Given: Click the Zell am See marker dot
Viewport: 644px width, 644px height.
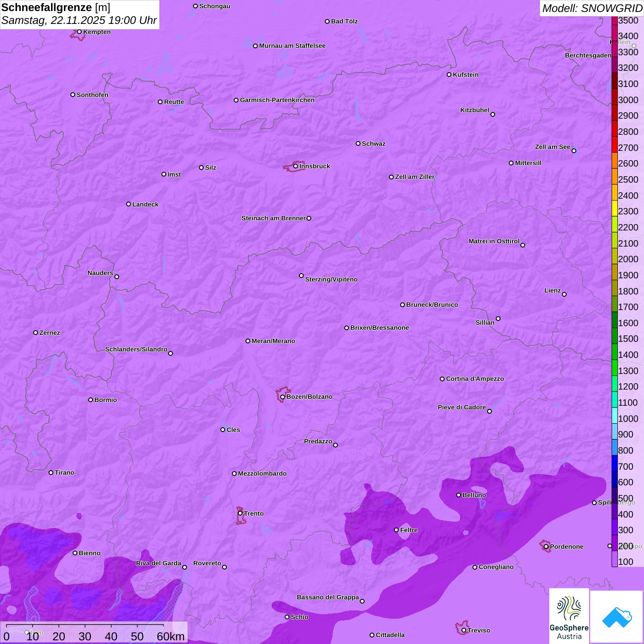Looking at the screenshot, I should pyautogui.click(x=574, y=151).
